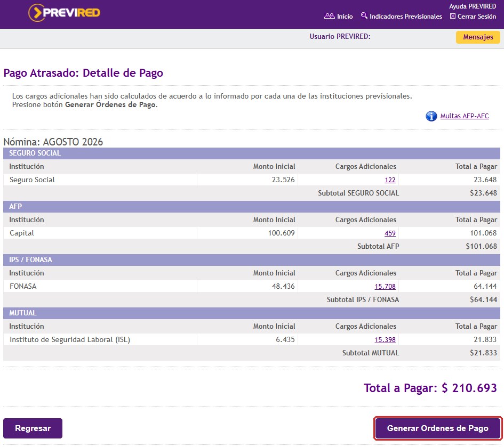Open the Multas AFP-AFC link
The width and height of the screenshot is (504, 447).
[x=465, y=116]
